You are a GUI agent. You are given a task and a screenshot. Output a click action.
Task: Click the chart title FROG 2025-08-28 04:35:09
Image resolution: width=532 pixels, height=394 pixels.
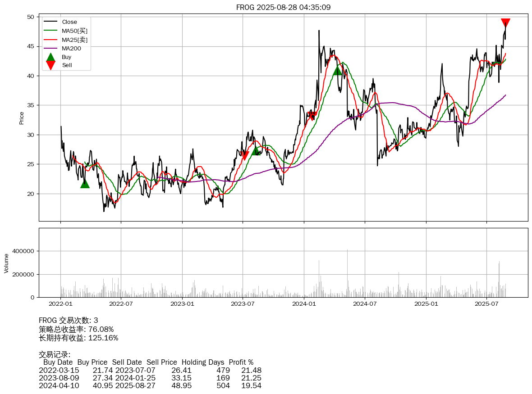(283, 7)
